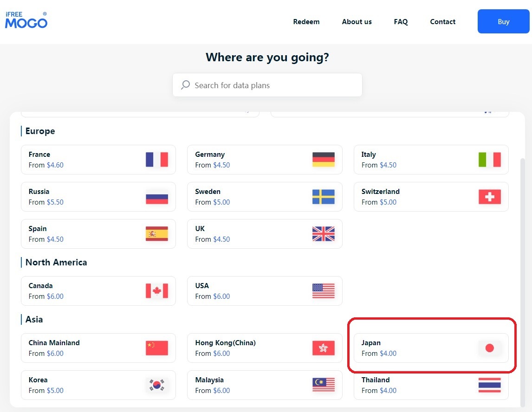Click the Germany flag icon
The image size is (532, 412).
click(x=323, y=160)
